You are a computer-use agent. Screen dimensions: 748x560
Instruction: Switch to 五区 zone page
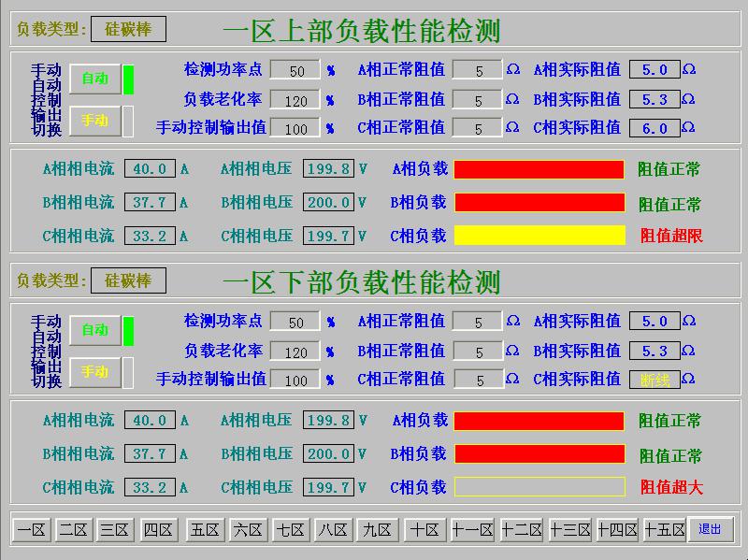pos(205,530)
